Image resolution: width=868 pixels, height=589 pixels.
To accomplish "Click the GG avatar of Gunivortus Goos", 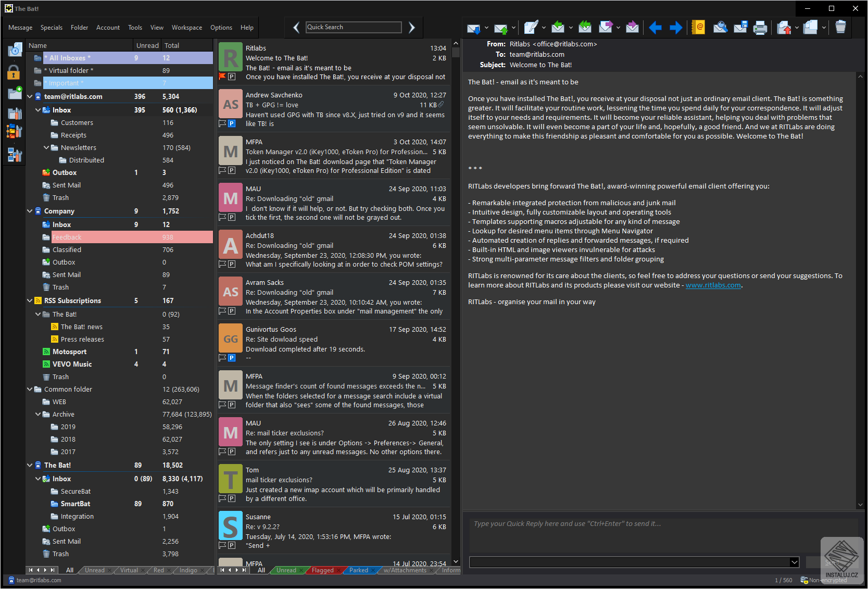I will [231, 339].
